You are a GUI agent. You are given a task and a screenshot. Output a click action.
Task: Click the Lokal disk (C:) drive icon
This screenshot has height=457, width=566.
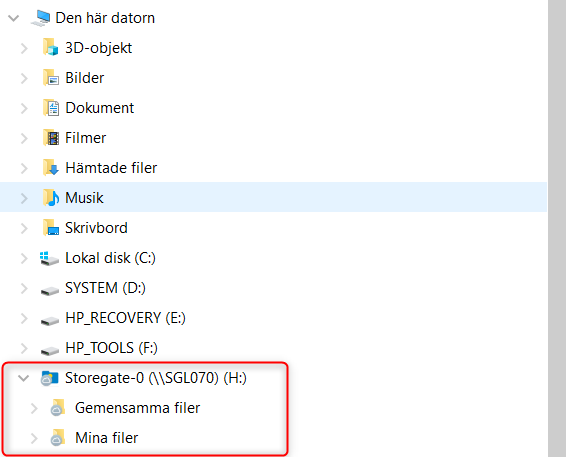(x=49, y=258)
